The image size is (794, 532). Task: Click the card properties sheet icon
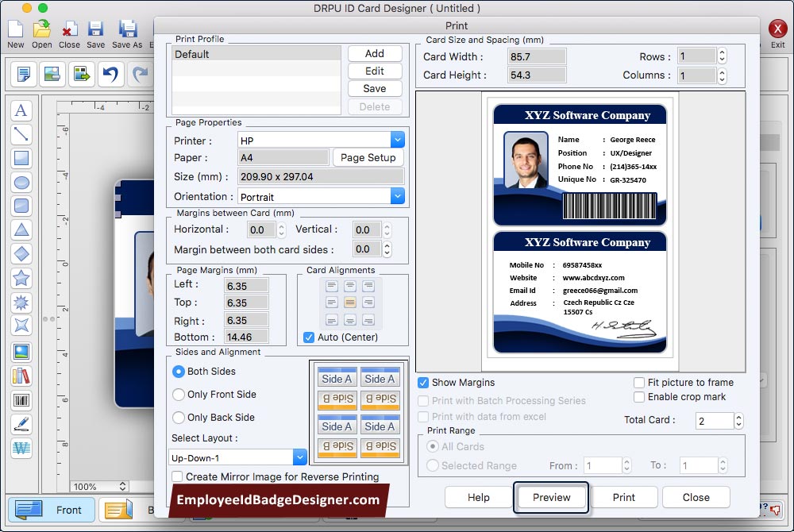click(23, 74)
